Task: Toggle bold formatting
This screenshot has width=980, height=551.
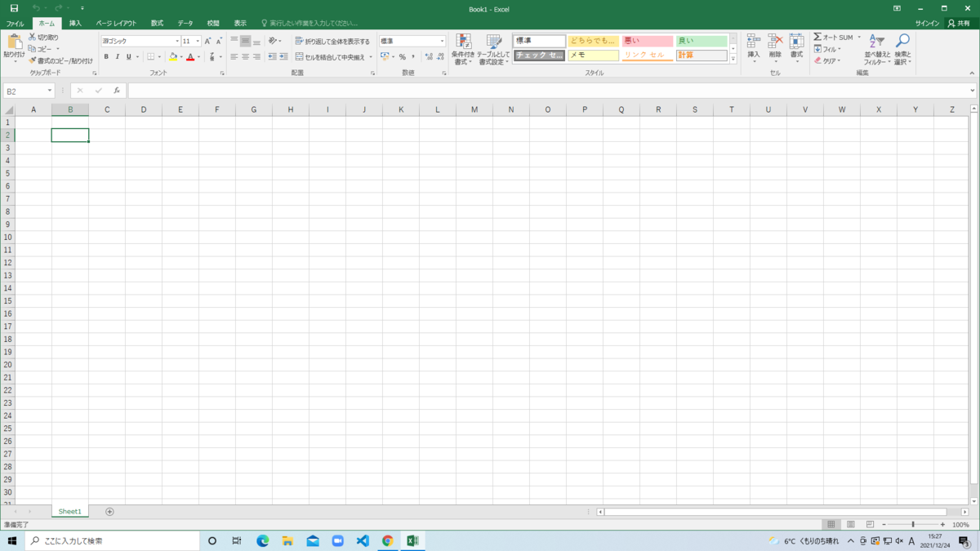Action: pyautogui.click(x=105, y=57)
